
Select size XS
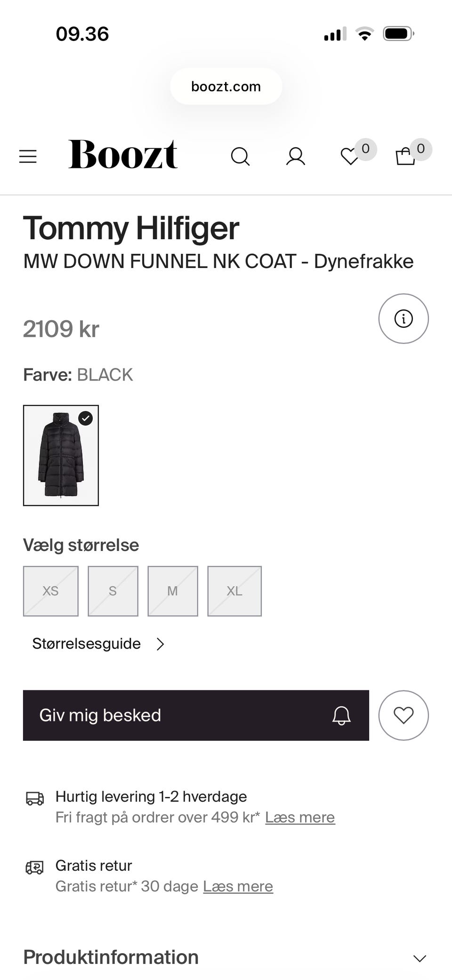pos(51,591)
